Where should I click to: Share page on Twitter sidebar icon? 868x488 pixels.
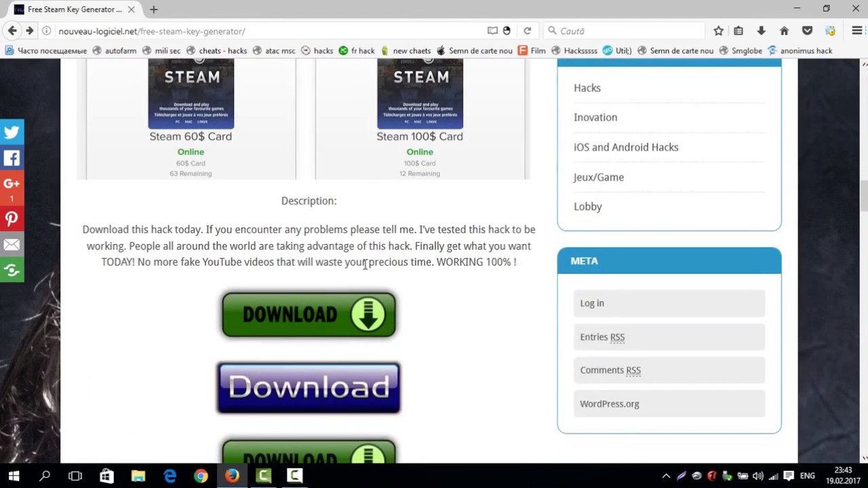pyautogui.click(x=12, y=132)
